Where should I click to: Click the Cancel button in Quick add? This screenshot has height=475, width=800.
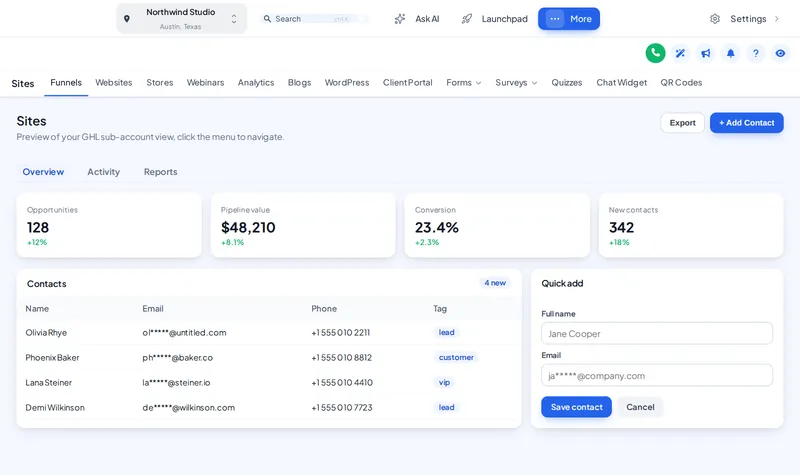point(640,407)
